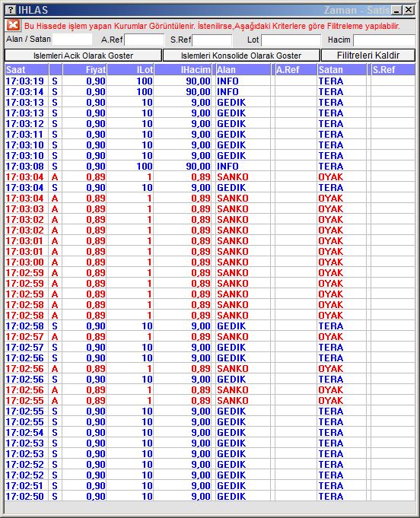
Task: Click 90,00 volume in the 17:03:19 row
Action: [x=198, y=81]
